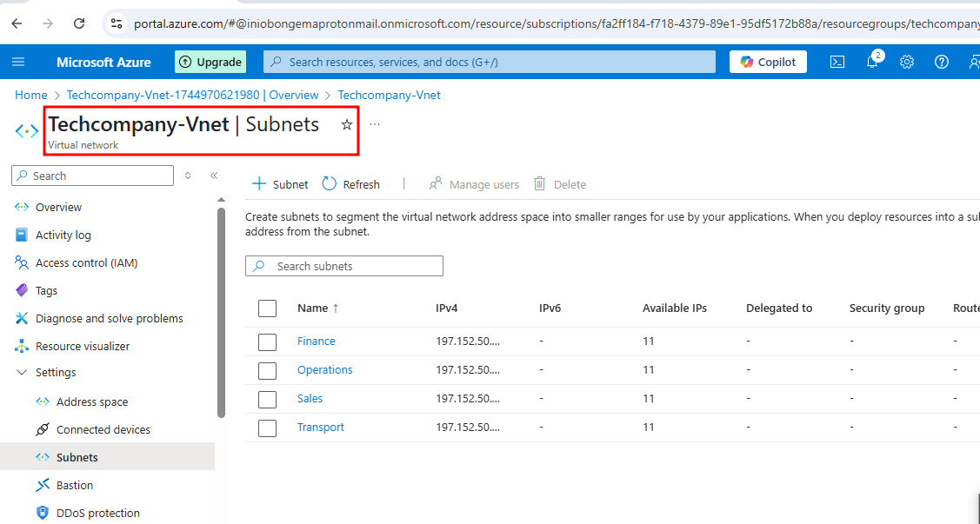Collapse the sidebar with double chevron
Viewport: 980px width, 524px height.
click(x=214, y=176)
